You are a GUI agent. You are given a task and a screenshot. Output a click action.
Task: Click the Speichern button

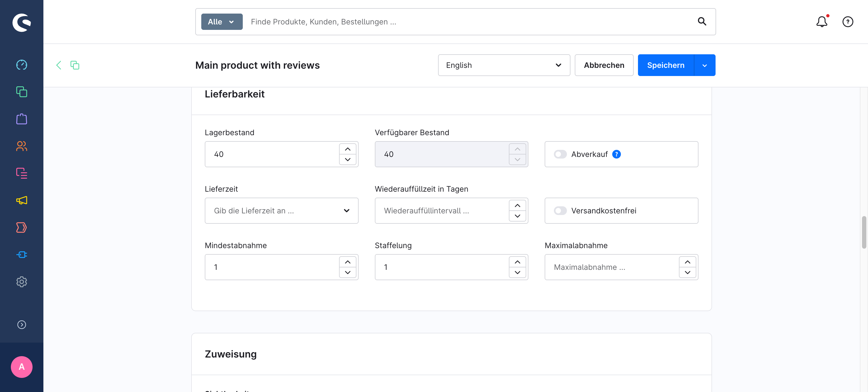coord(665,65)
